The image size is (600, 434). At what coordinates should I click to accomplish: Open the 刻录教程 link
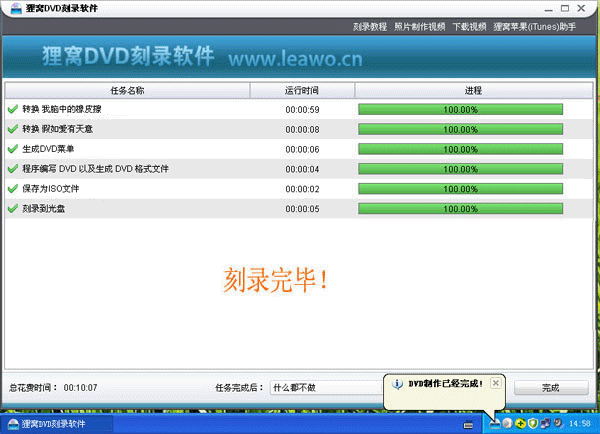pyautogui.click(x=370, y=27)
